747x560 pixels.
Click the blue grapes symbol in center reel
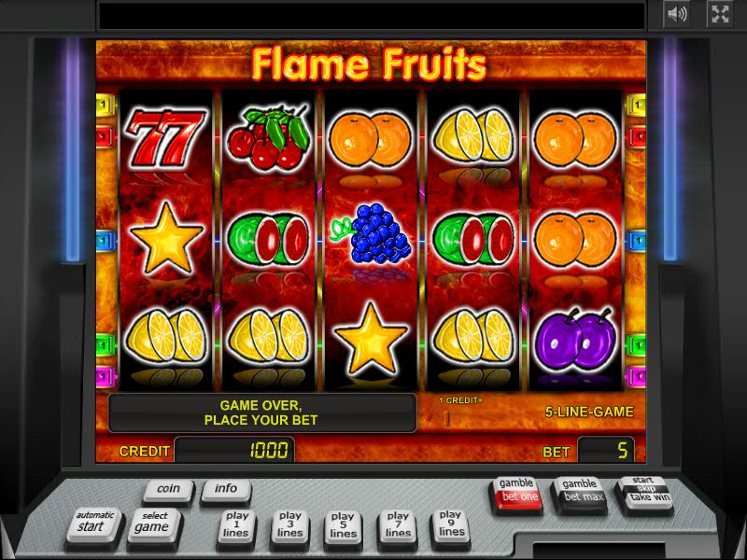[x=371, y=233]
